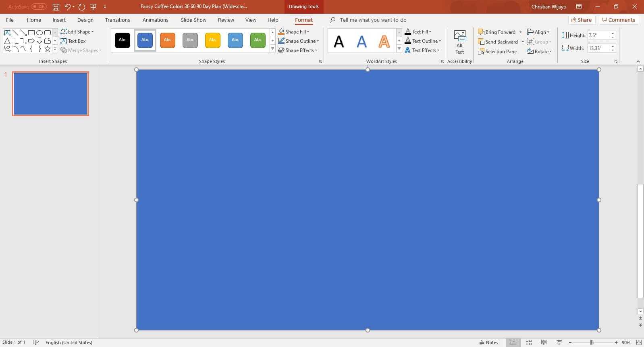Click the zoom slider handle

point(591,342)
